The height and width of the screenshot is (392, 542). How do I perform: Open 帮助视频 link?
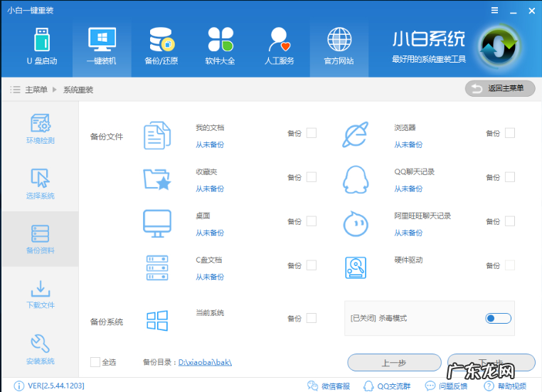[505, 386]
